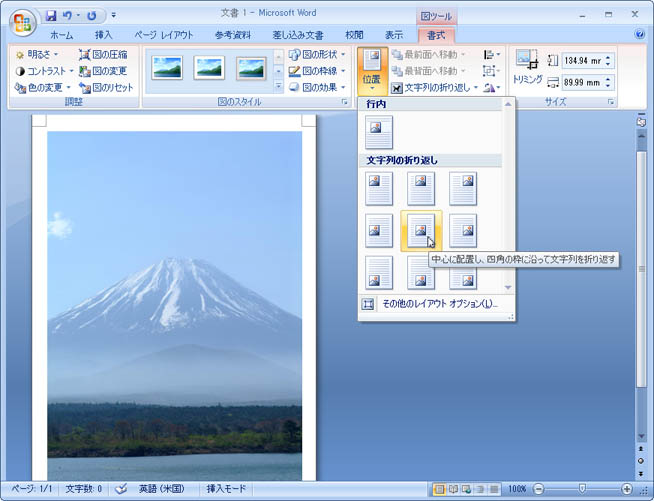Screen dimensions: 654x501
Task: Click the Office button
Action: pyautogui.click(x=21, y=22)
